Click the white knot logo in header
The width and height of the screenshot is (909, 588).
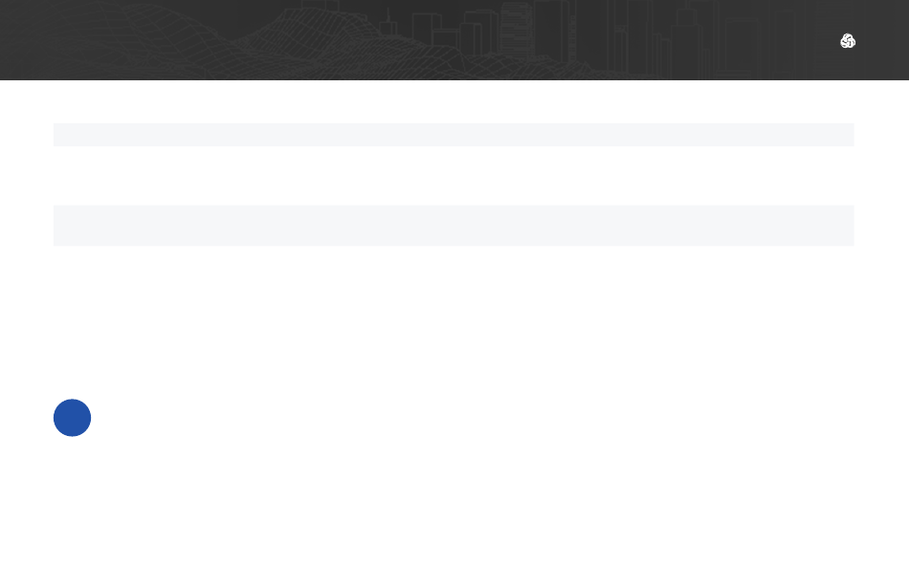[x=848, y=41]
